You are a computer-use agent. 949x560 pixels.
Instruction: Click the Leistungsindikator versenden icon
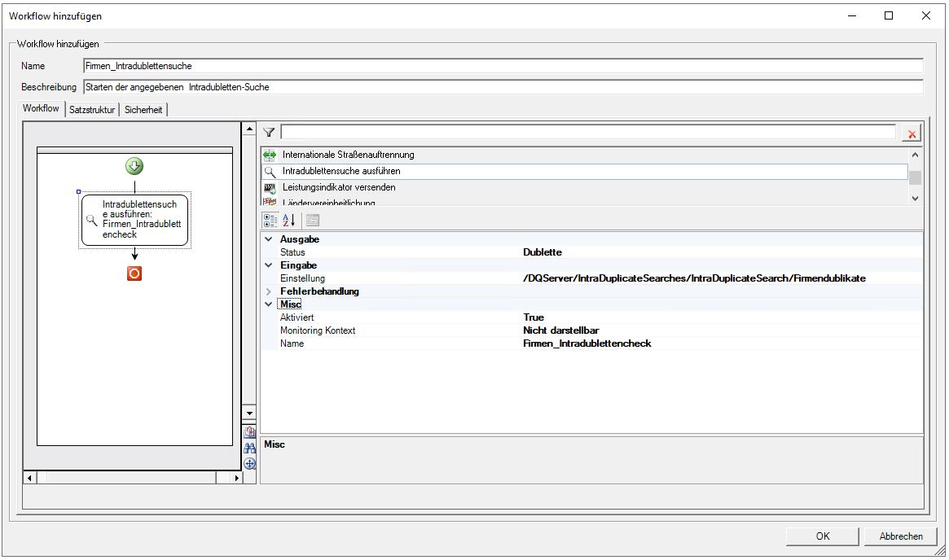270,188
